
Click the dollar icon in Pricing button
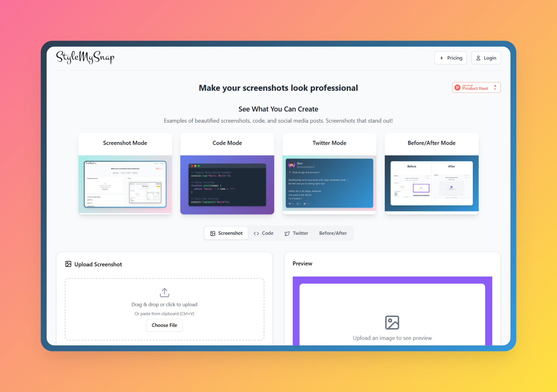pyautogui.click(x=441, y=58)
